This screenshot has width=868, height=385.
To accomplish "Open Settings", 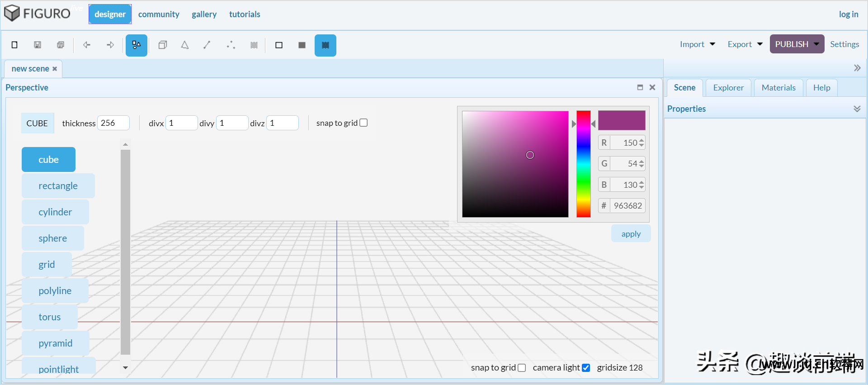I will [844, 44].
